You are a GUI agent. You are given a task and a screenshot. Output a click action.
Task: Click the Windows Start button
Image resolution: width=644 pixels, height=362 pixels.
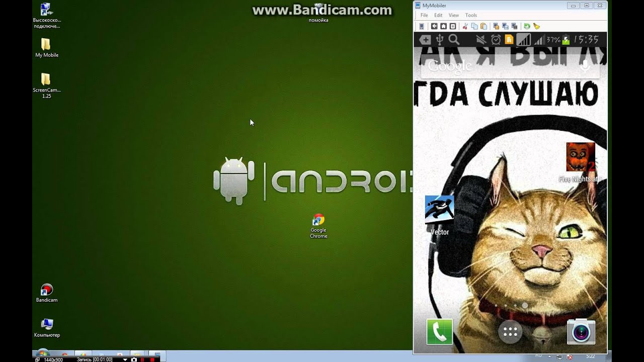pyautogui.click(x=43, y=353)
